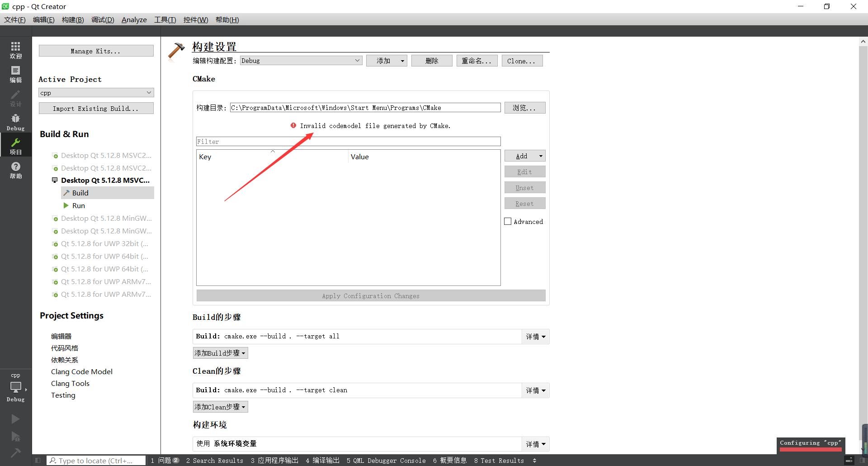The image size is (868, 466).
Task: Open the Debug build configuration dropdown
Action: [301, 61]
